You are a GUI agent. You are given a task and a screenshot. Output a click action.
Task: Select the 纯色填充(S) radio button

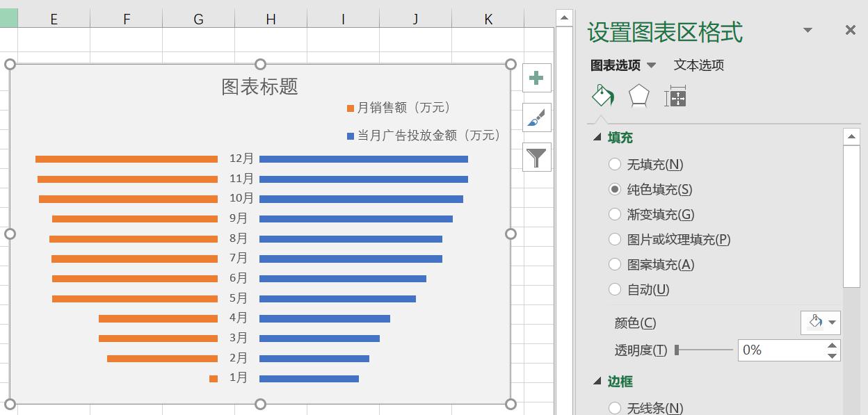click(x=615, y=189)
